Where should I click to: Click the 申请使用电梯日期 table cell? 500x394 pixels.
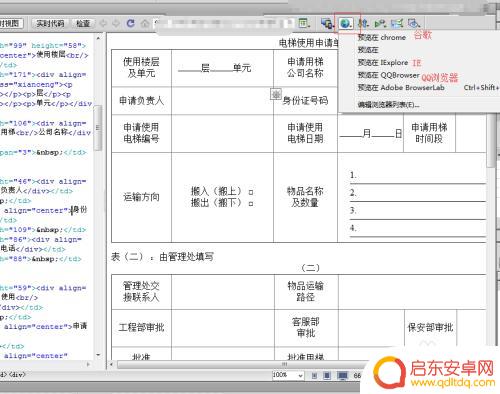tap(305, 133)
